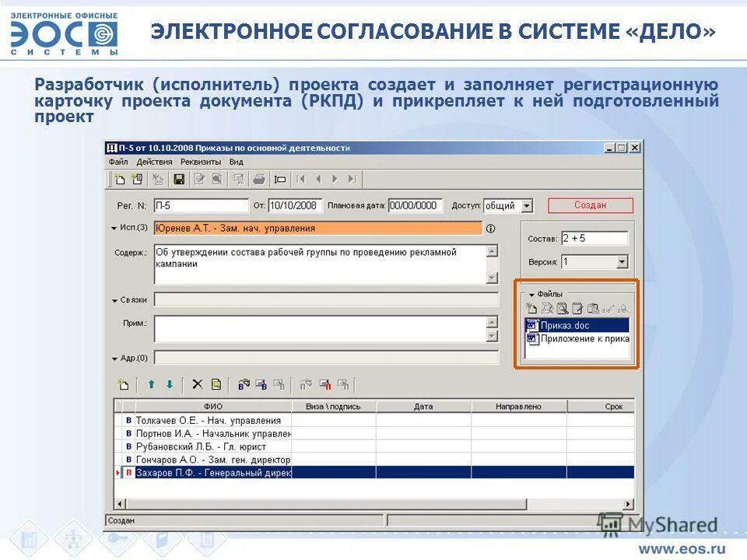Open the Версия dropdown
The image size is (747, 560).
[622, 262]
